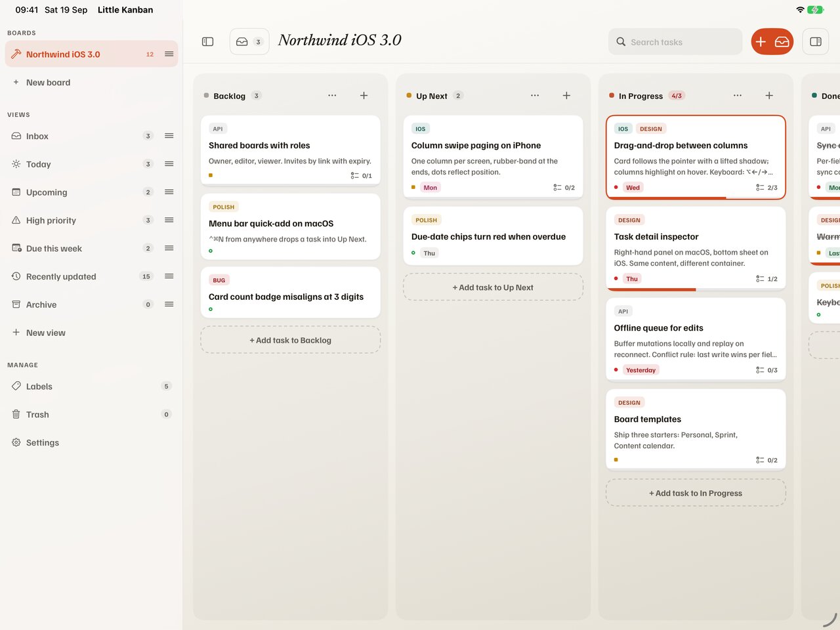Show the High priority view

91,220
